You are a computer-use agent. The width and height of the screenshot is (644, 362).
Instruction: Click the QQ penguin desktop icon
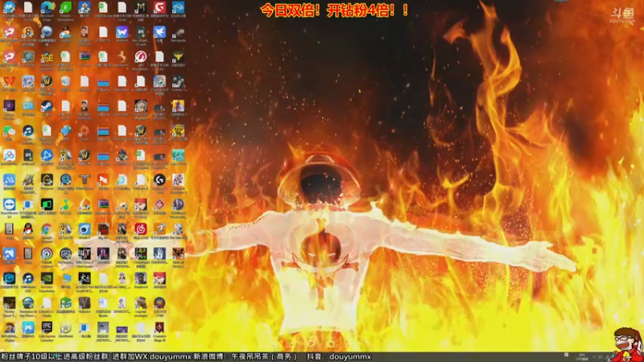pyautogui.click(x=28, y=229)
